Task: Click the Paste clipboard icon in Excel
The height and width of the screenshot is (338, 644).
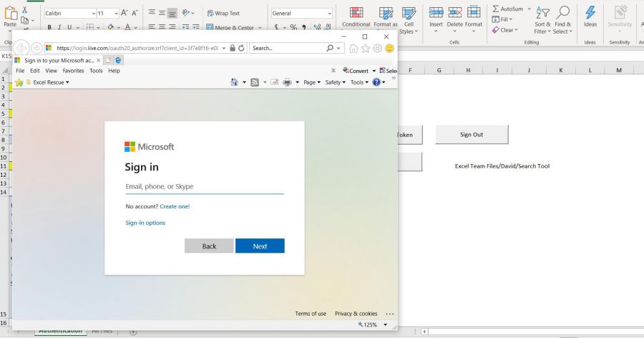Action: coord(11,13)
